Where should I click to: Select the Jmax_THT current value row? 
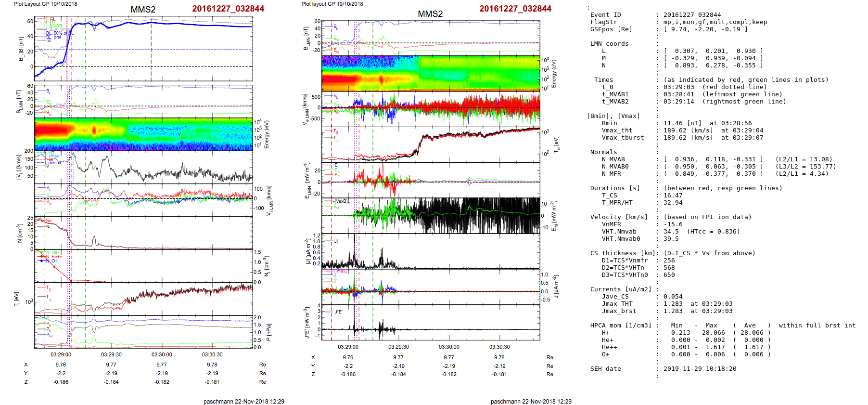pyautogui.click(x=678, y=304)
